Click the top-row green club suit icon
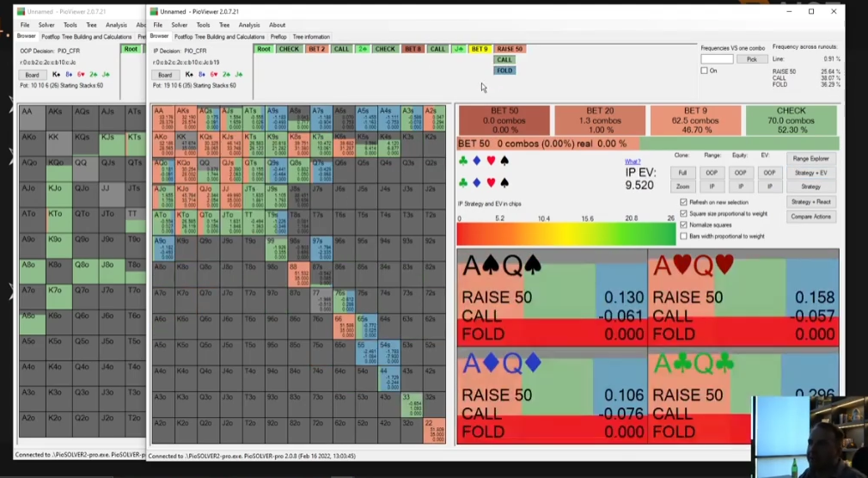The image size is (868, 478). click(463, 161)
